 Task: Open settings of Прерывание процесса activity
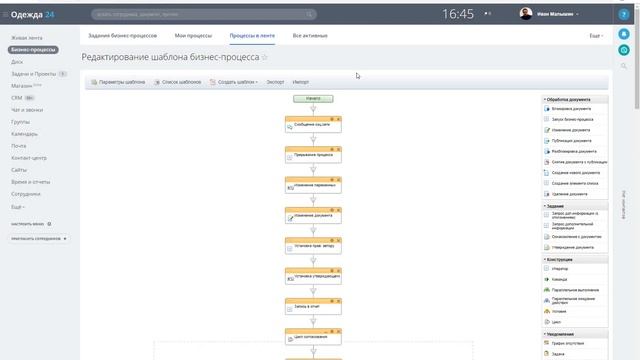pos(332,149)
